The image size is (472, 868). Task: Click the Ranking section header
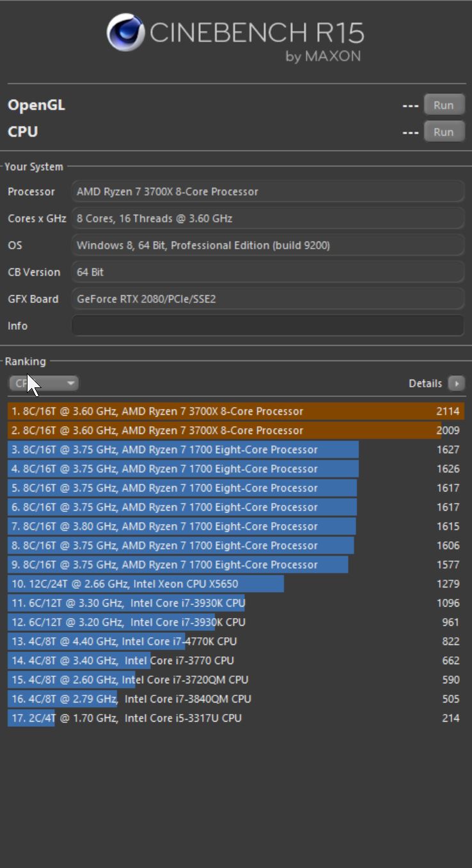26,361
